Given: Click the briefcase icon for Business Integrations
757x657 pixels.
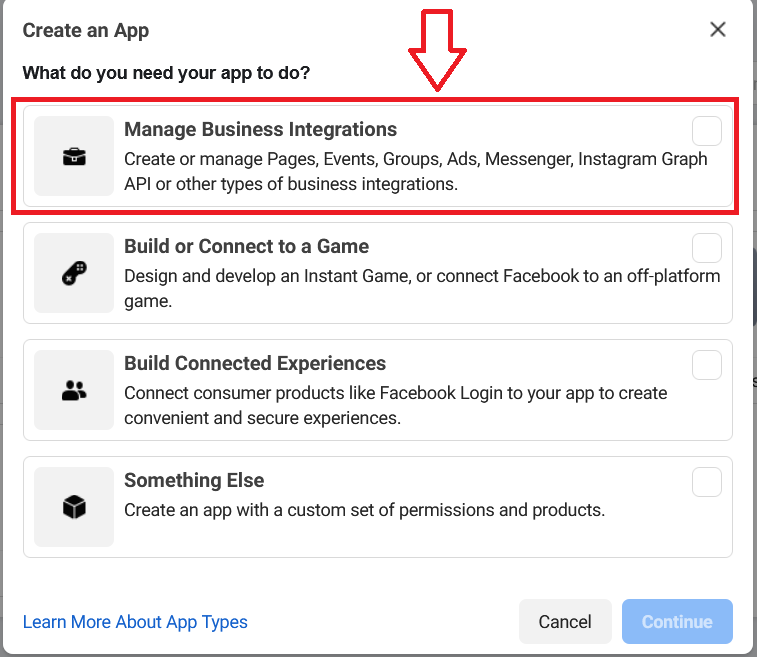Looking at the screenshot, I should [74, 156].
